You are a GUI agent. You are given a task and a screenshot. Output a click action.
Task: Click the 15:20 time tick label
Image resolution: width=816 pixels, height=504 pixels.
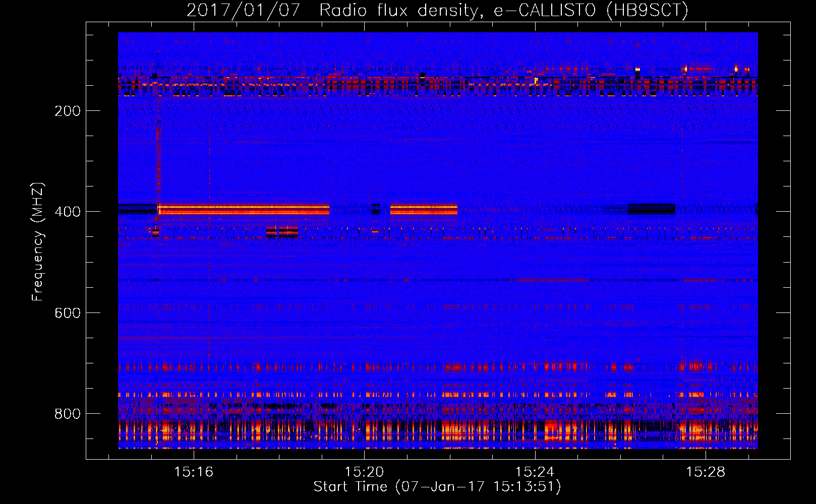point(364,472)
